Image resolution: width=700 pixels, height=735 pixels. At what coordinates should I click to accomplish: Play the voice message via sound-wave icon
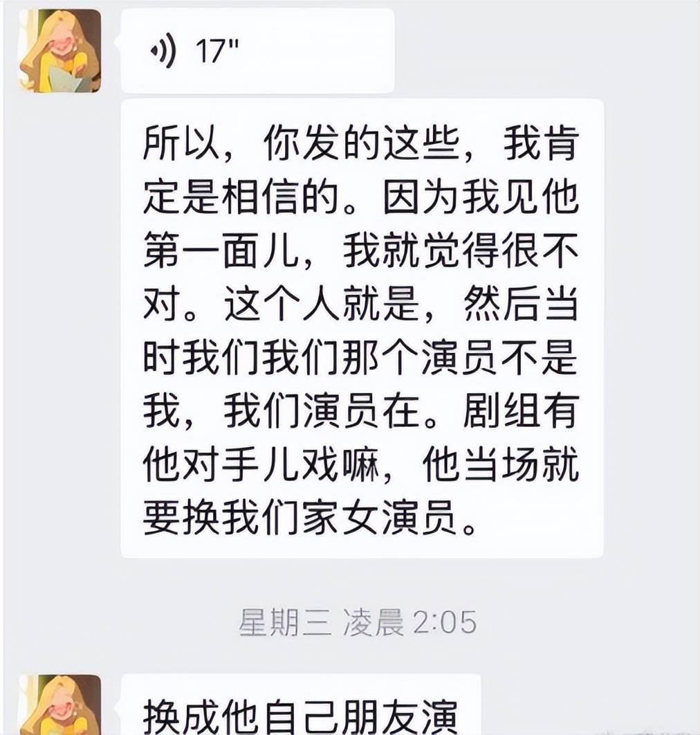coord(163,50)
